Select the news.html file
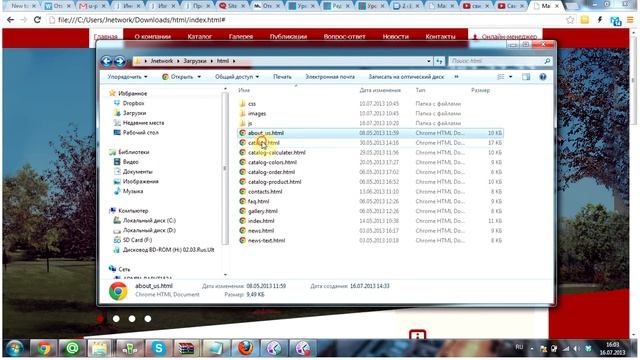The width and height of the screenshot is (640, 360). tap(261, 231)
